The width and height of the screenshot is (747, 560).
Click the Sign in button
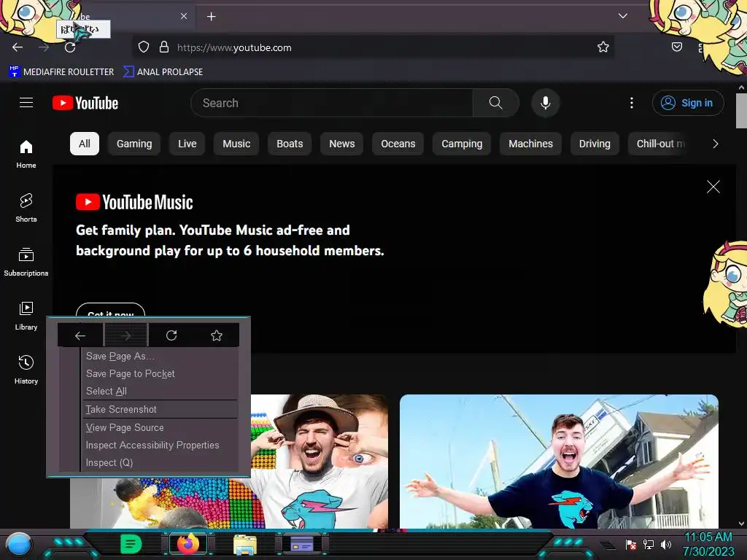(688, 103)
